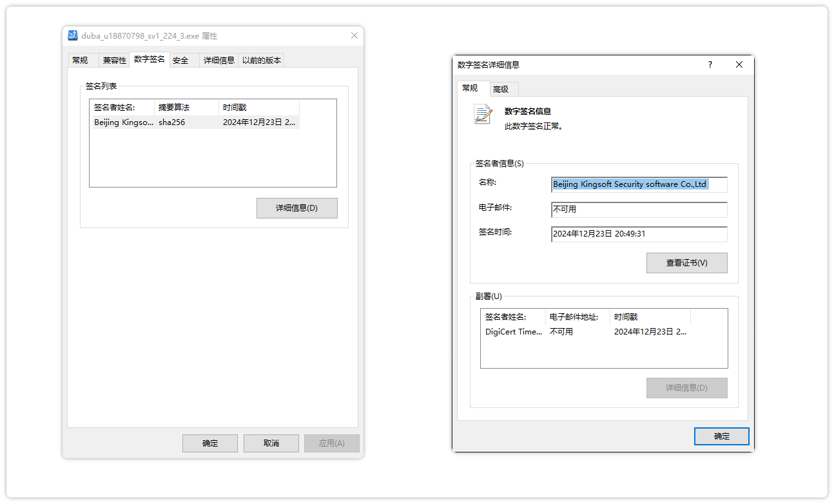This screenshot has height=504, width=834.
Task: Switch to the 详细信息 tab
Action: point(218,61)
